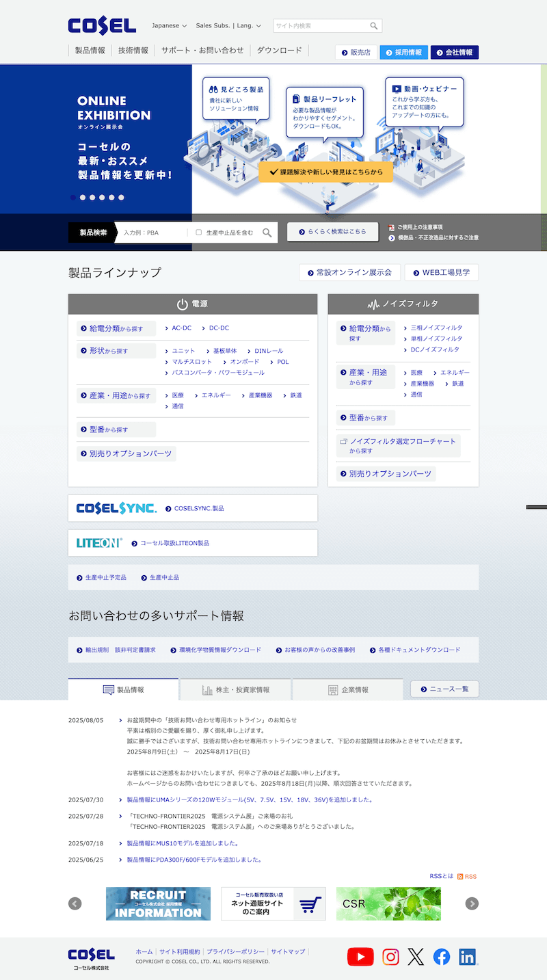Switch to the 株主・投資家情報 tab
Screen dimensions: 547x980
click(236, 689)
